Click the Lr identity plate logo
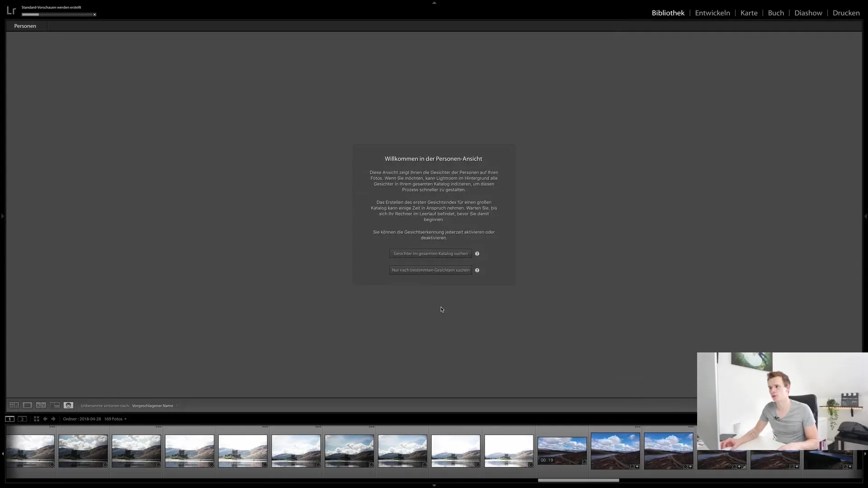The width and height of the screenshot is (868, 488). [11, 10]
